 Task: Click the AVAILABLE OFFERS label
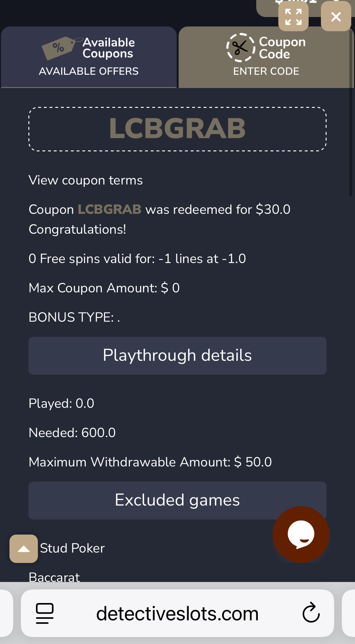[89, 71]
